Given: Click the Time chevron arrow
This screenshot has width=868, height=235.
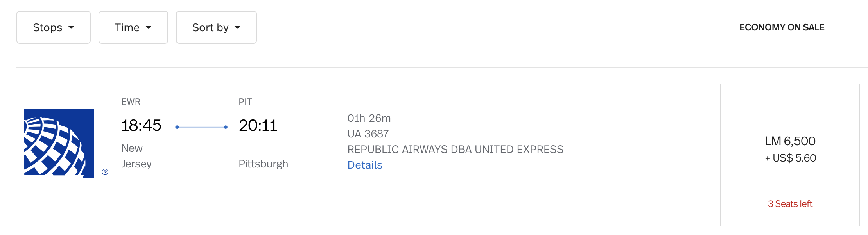Looking at the screenshot, I should [x=149, y=28].
